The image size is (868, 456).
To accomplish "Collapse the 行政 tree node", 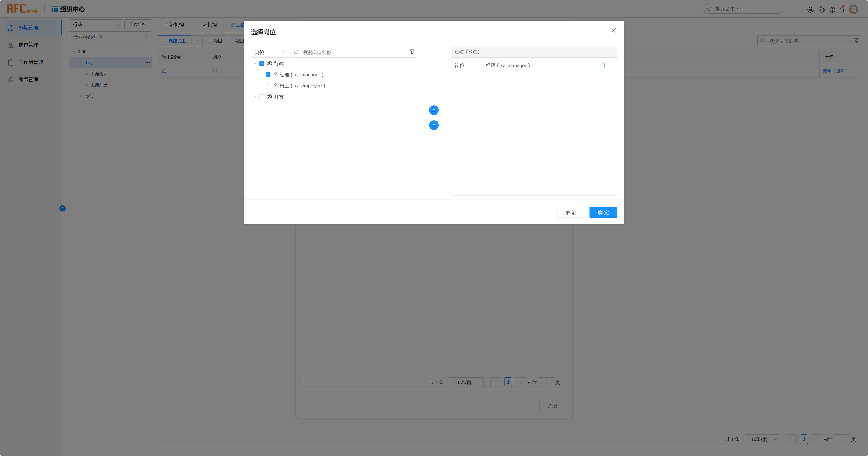I will pos(255,63).
